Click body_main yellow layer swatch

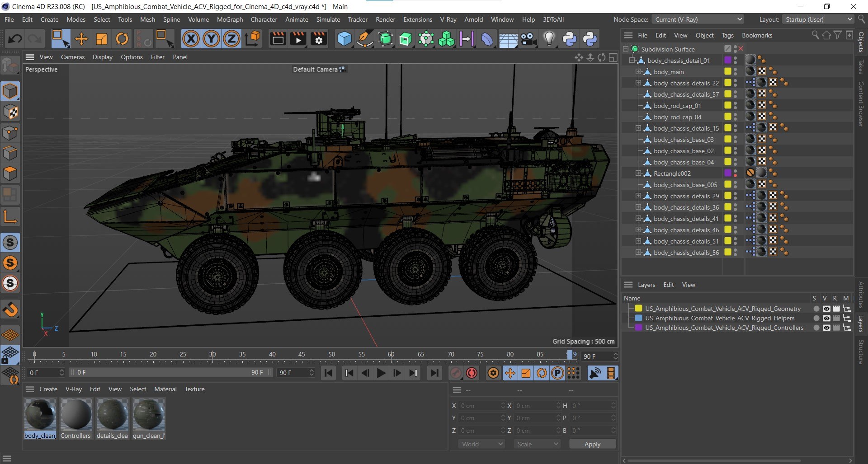[727, 71]
